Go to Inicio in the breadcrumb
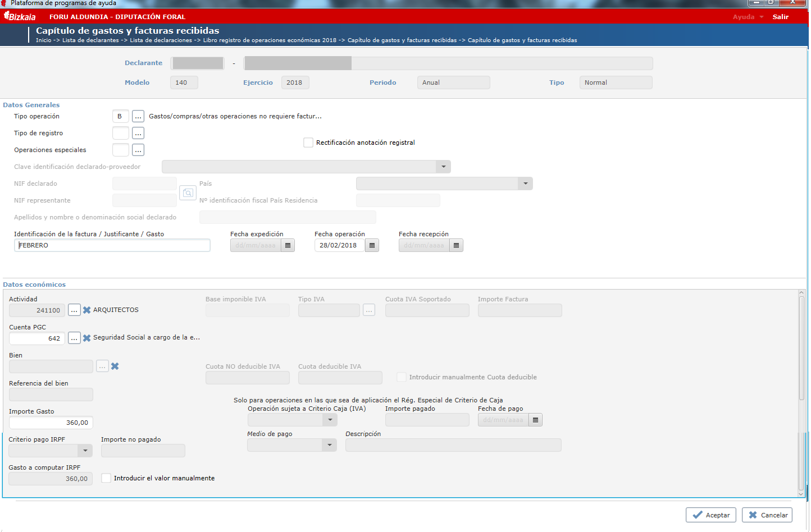The image size is (811, 532). (44, 40)
